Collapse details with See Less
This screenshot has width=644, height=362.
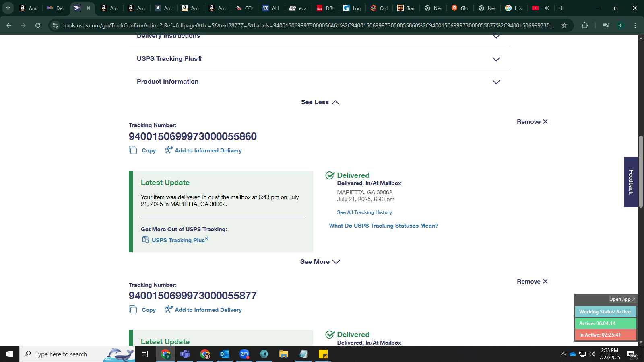click(320, 102)
